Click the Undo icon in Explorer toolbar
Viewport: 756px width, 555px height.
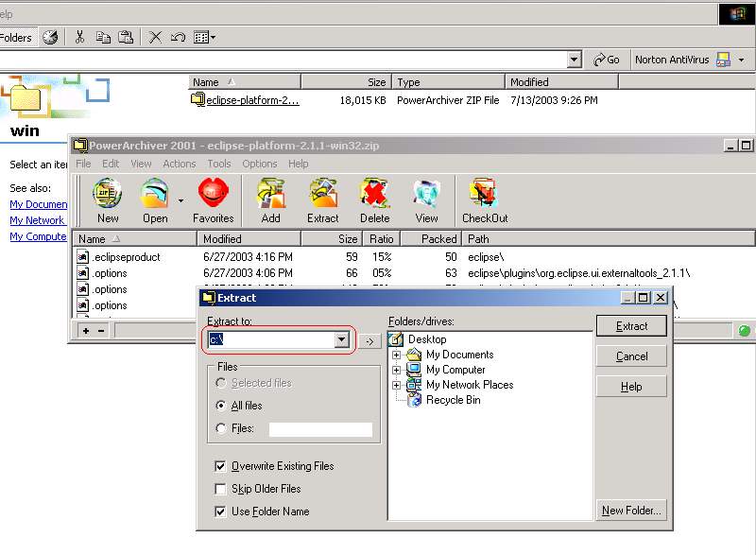point(178,37)
